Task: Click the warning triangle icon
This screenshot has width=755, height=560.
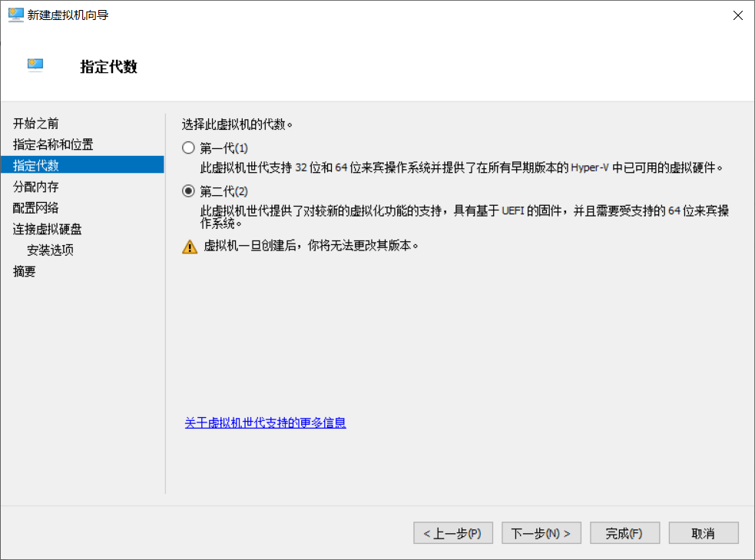Action: [x=189, y=247]
